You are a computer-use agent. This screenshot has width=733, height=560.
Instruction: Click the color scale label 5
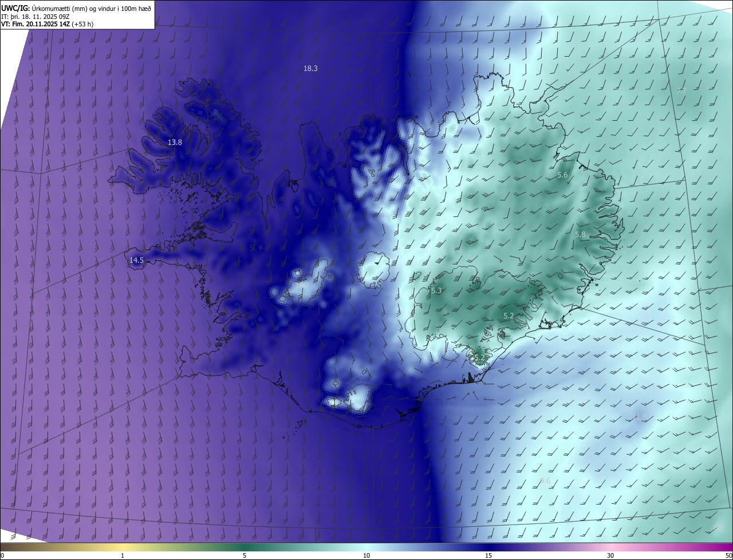[245, 555]
